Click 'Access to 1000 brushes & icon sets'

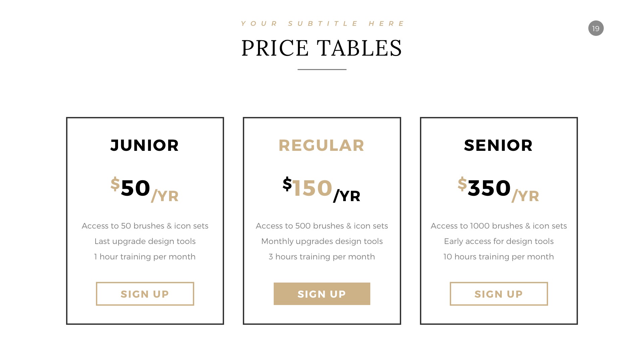(x=499, y=226)
